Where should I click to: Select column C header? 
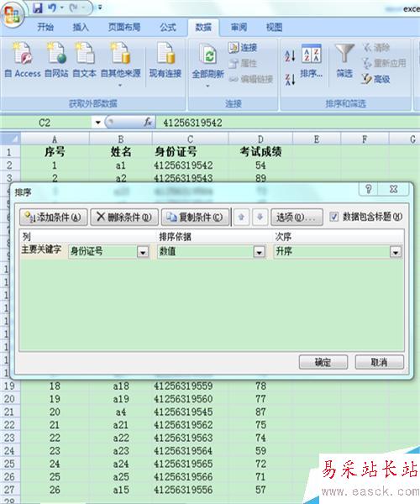pyautogui.click(x=190, y=139)
